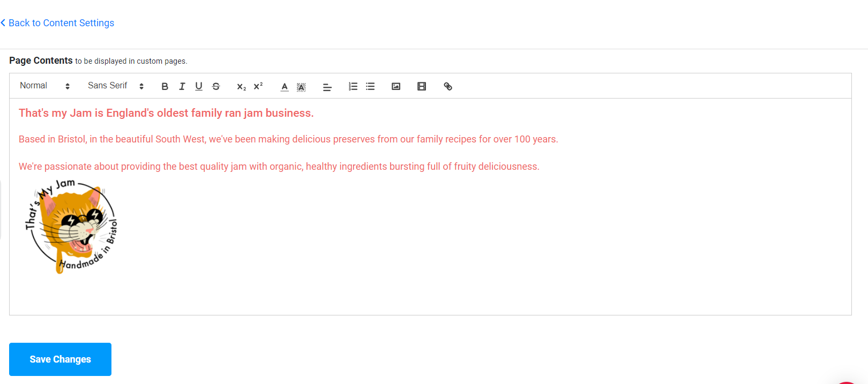Open the Normal heading style dropdown
868x384 pixels.
coord(45,86)
